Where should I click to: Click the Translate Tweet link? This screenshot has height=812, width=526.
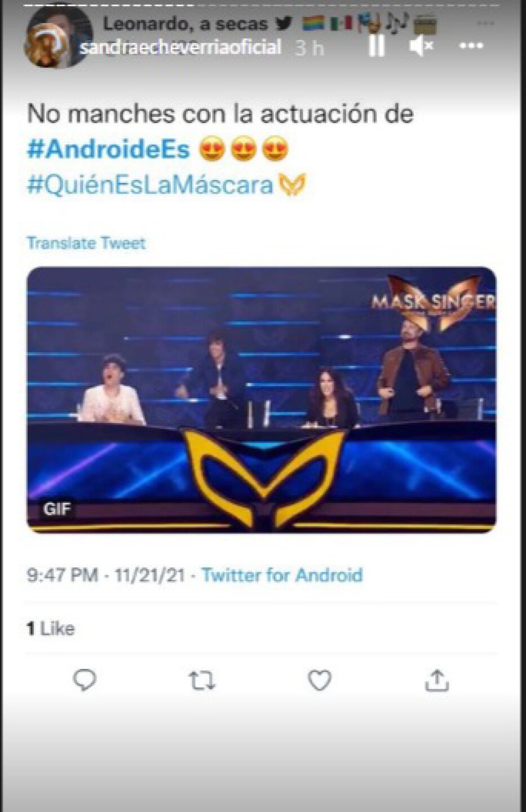(x=86, y=243)
